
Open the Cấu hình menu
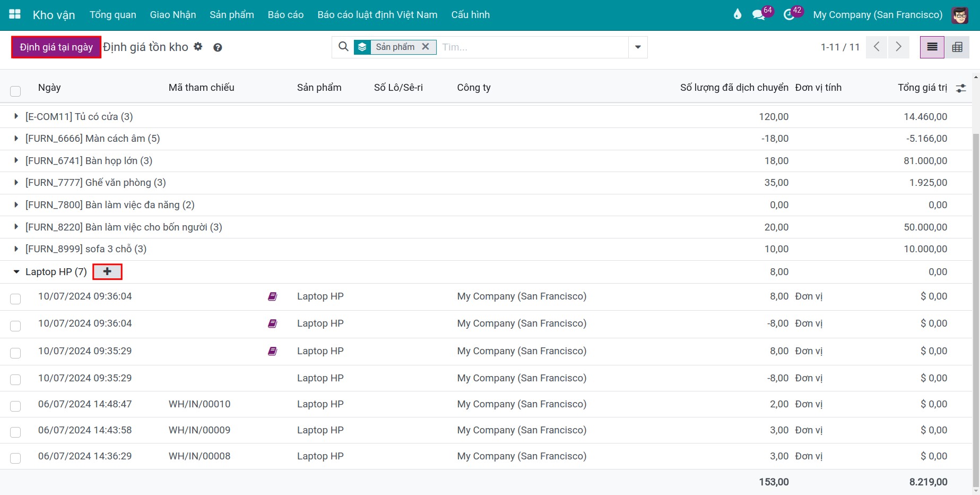(x=471, y=15)
